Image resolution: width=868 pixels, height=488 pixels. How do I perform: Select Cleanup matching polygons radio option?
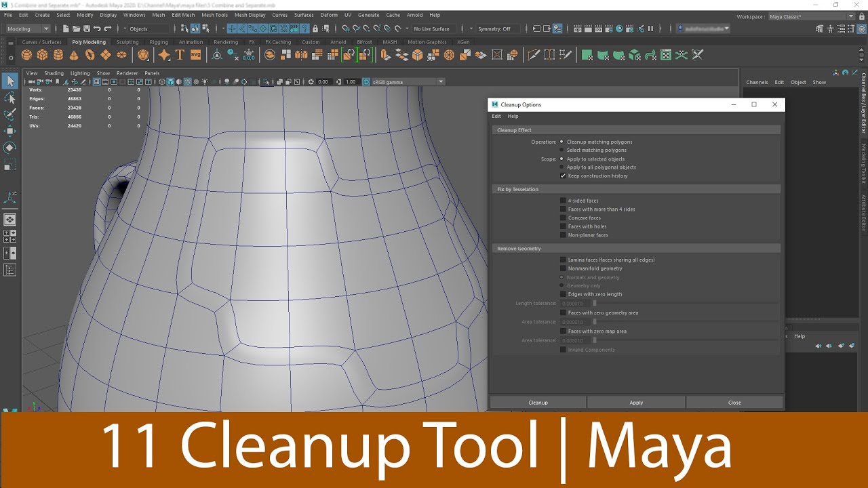coord(561,142)
